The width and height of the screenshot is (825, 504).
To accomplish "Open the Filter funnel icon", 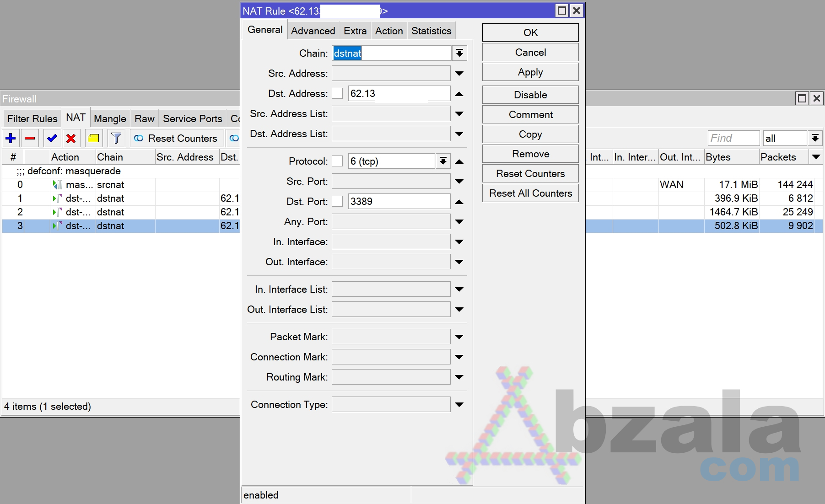I will pyautogui.click(x=116, y=138).
